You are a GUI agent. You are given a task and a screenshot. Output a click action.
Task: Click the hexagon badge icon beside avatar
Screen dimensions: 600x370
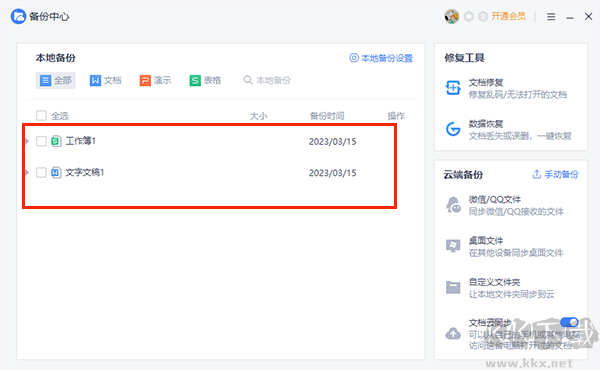469,16
